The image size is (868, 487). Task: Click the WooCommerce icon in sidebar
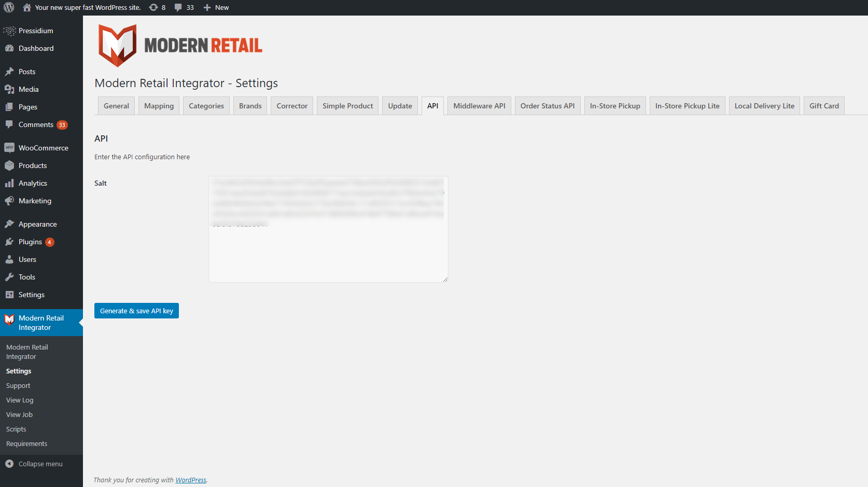coord(9,148)
